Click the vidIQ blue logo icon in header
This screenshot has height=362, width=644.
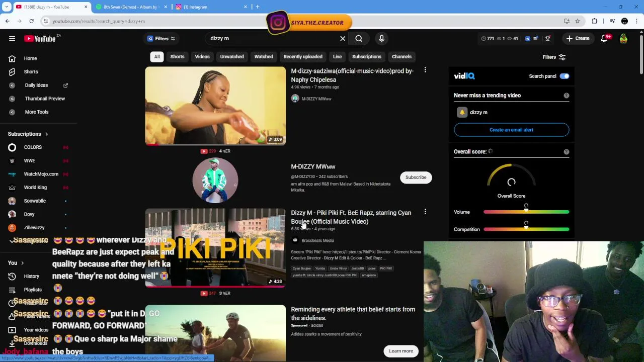click(528, 38)
